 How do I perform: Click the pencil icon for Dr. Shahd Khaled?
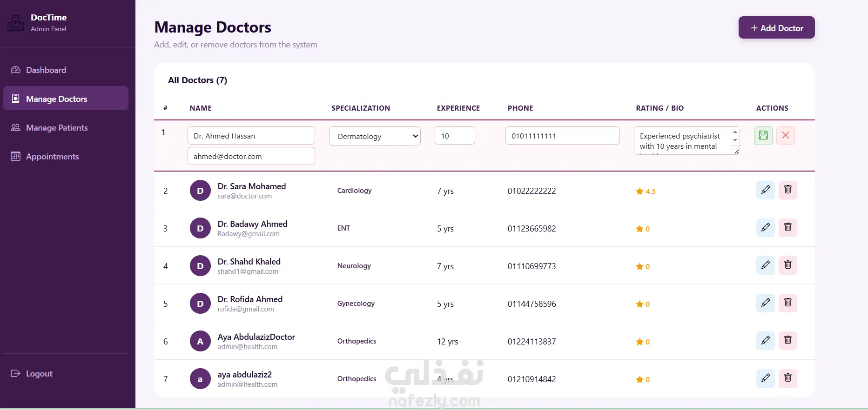765,265
